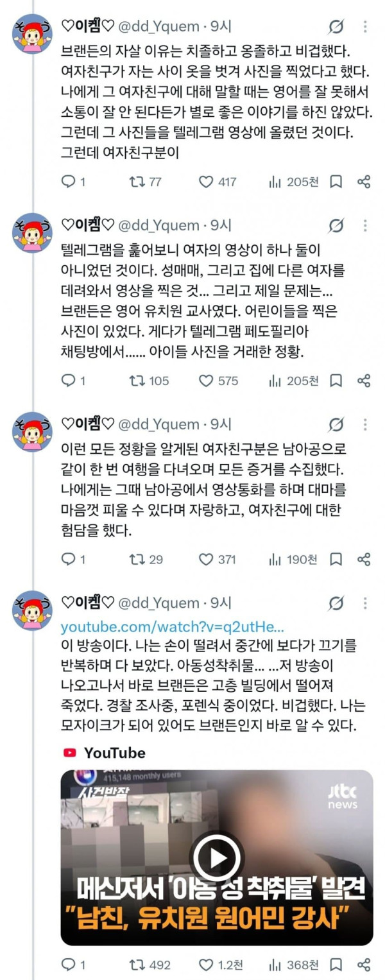Open the profile avatar on third tweet
This screenshot has width=385, height=980.
(32, 432)
